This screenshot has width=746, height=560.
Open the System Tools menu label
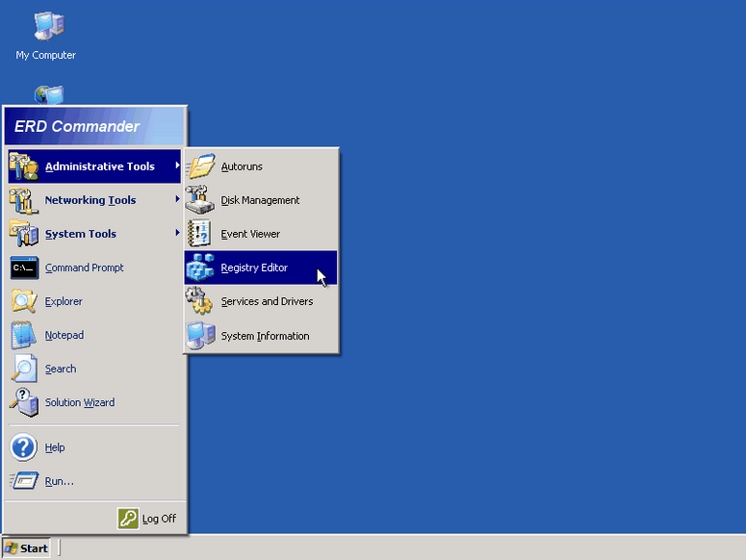[x=81, y=234]
